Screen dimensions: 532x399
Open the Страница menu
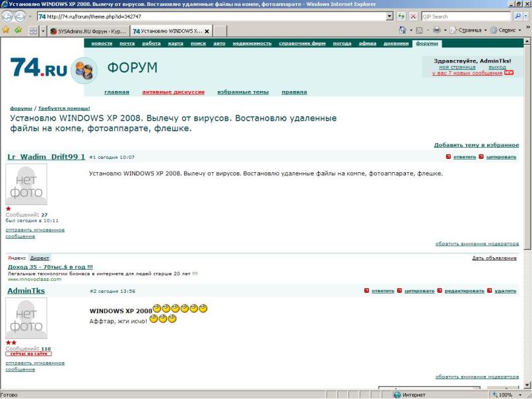click(x=468, y=30)
